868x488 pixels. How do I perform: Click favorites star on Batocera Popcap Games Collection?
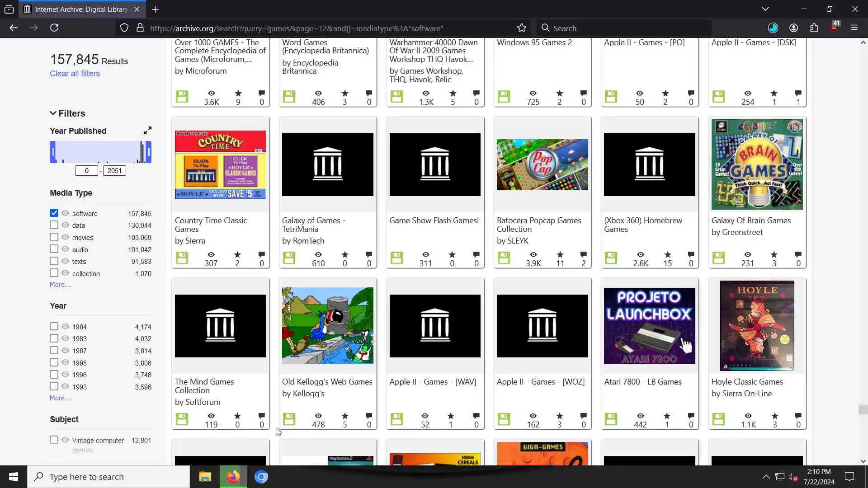pos(560,255)
